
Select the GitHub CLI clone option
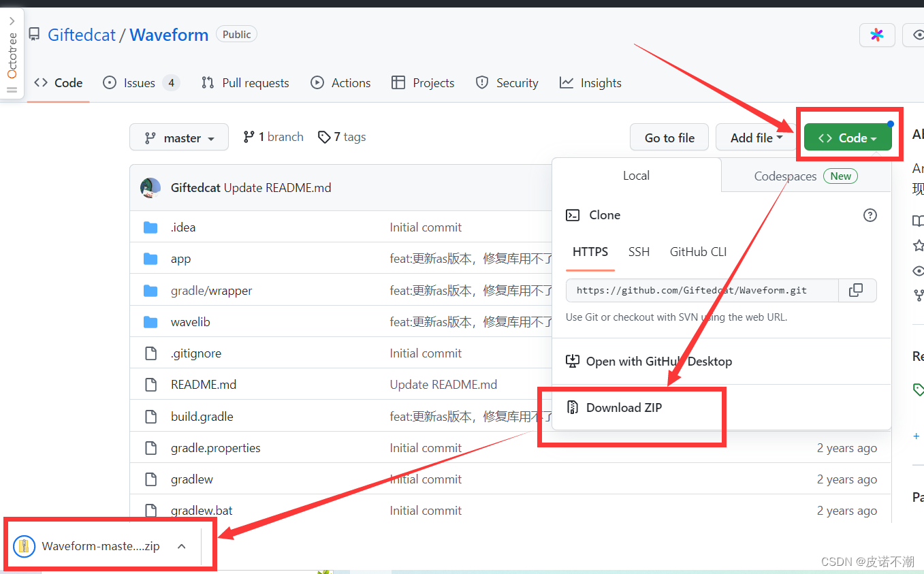coord(698,252)
